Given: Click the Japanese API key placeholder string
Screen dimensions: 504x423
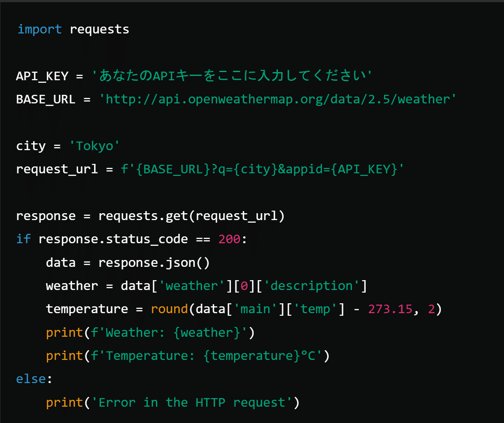Looking at the screenshot, I should click(x=232, y=76).
